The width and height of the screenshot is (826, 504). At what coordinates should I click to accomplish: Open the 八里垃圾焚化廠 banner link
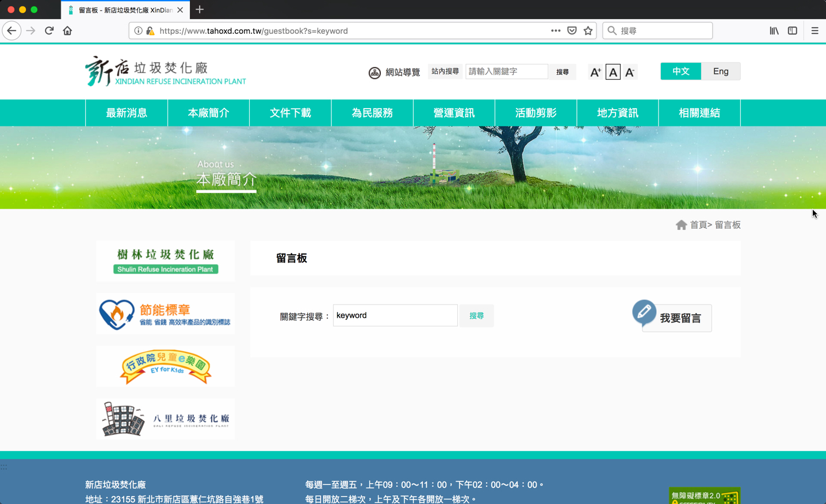click(166, 419)
